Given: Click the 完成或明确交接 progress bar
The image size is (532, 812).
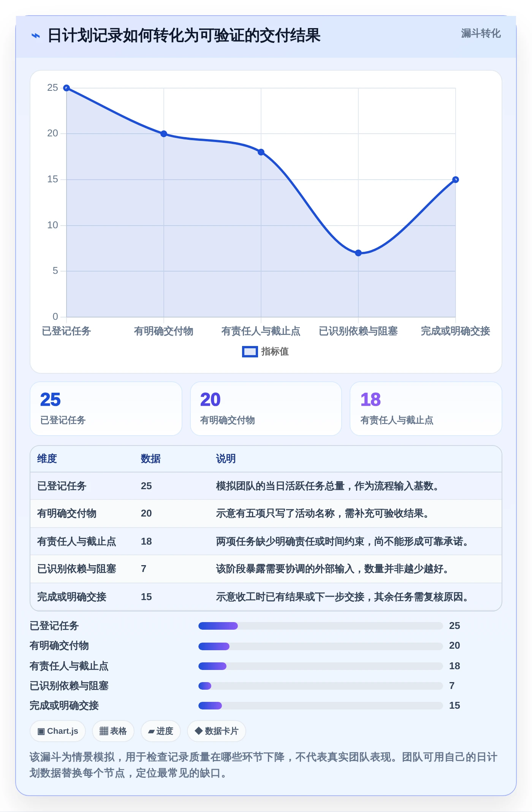Looking at the screenshot, I should (x=321, y=705).
